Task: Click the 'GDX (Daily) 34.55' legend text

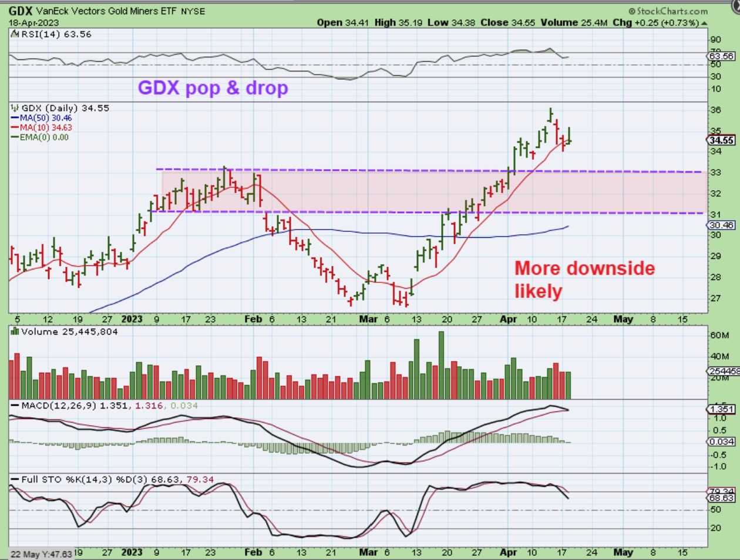Action: 65,108
